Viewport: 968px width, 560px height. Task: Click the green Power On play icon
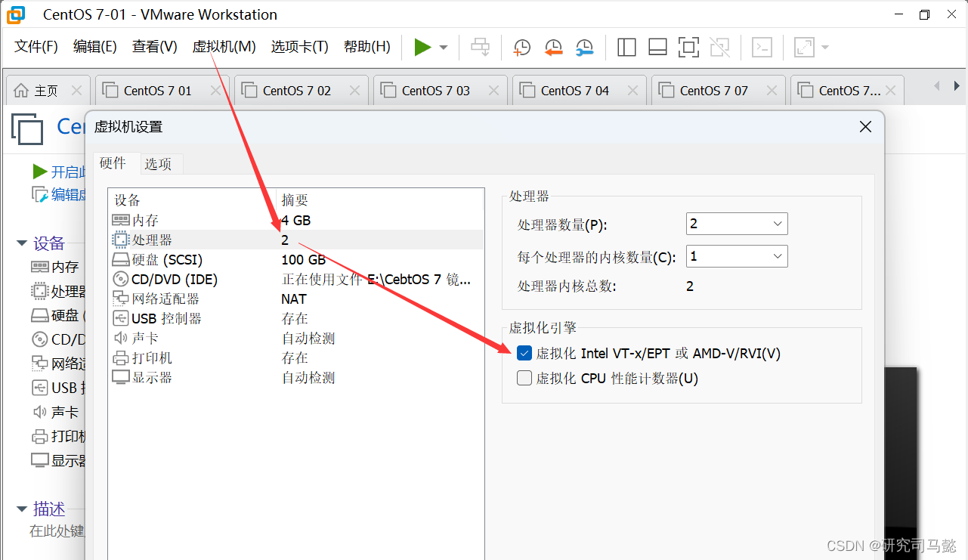point(422,47)
